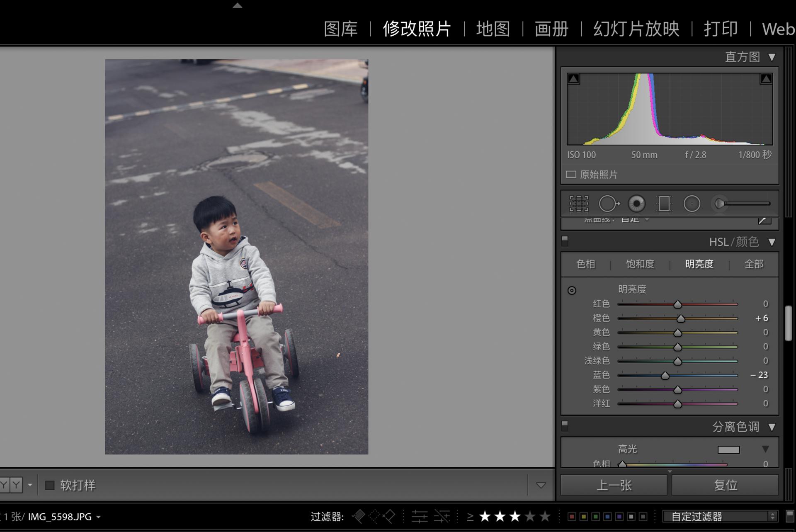Viewport: 796px width, 532px height.
Task: Toggle the 原始照片 checkbox
Action: tap(571, 174)
